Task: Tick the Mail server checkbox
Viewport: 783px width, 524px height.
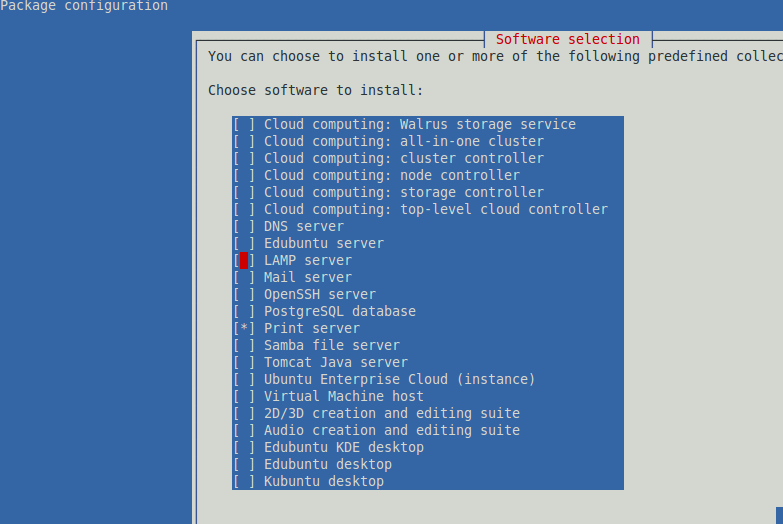Action: point(244,277)
